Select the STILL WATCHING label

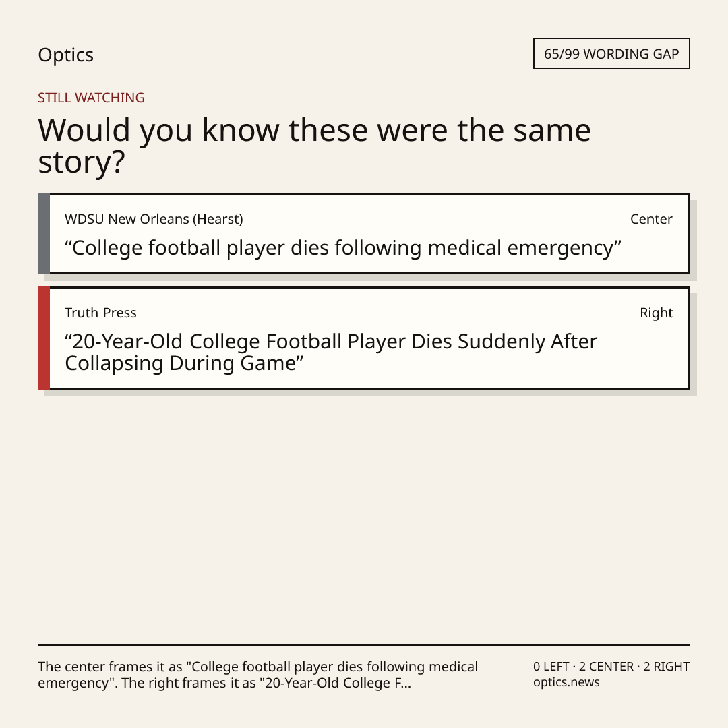tap(91, 98)
